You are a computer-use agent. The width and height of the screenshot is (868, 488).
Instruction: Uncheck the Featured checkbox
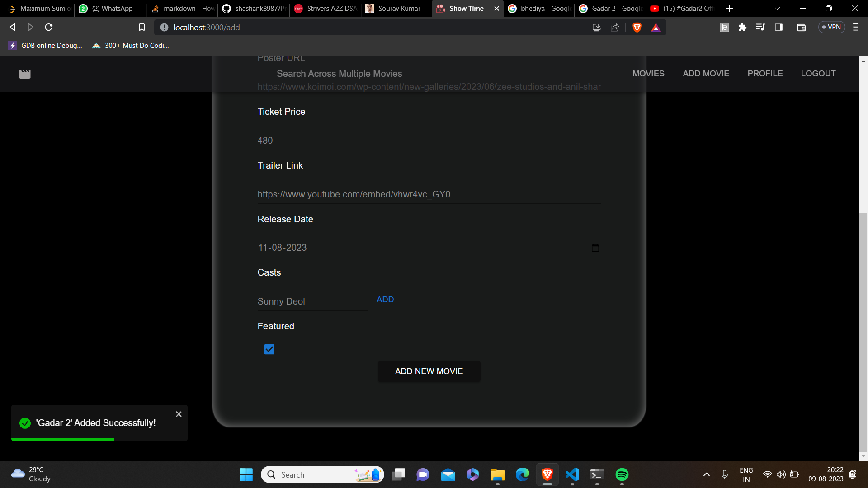[269, 349]
